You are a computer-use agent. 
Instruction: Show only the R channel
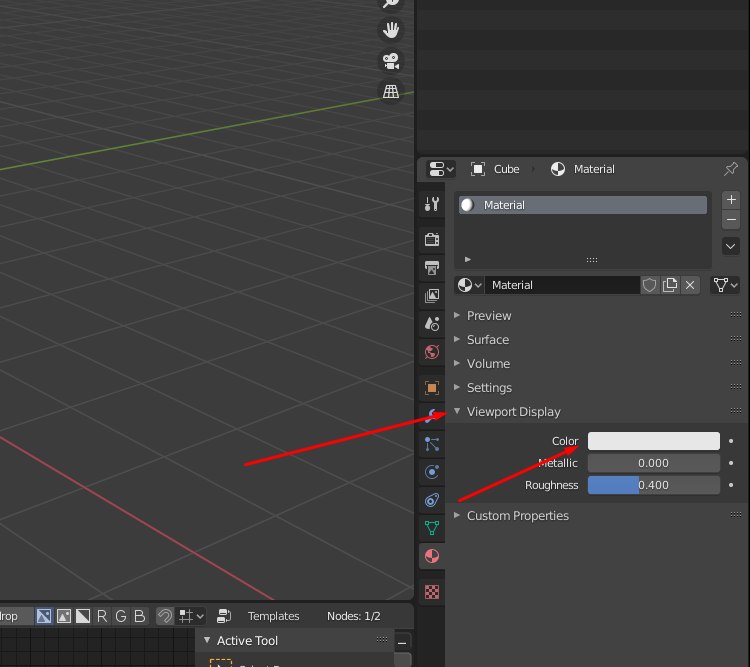102,616
